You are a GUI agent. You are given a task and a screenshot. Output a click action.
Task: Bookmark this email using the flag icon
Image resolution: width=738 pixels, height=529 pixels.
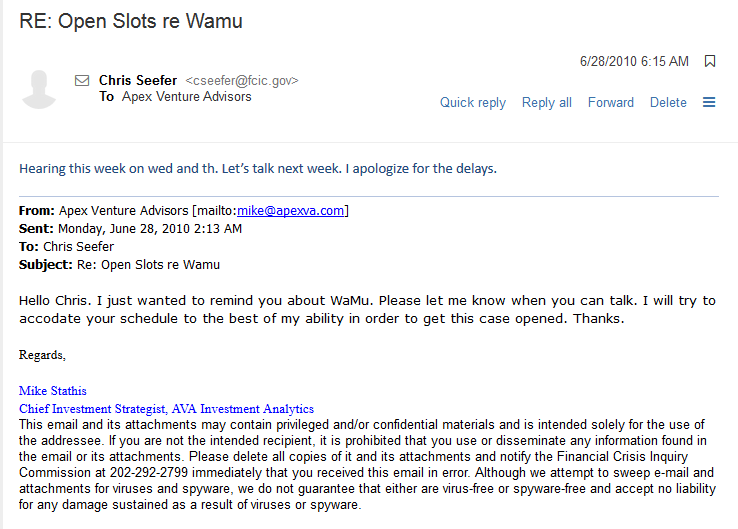tap(710, 61)
